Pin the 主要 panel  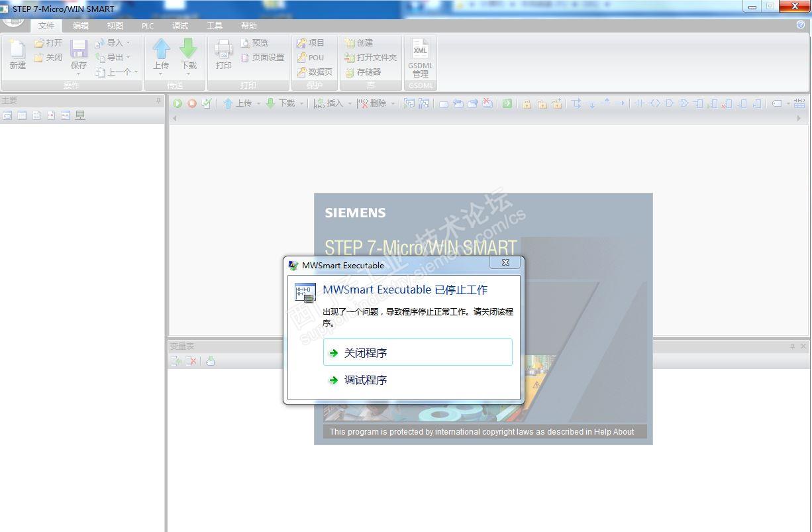[158, 100]
